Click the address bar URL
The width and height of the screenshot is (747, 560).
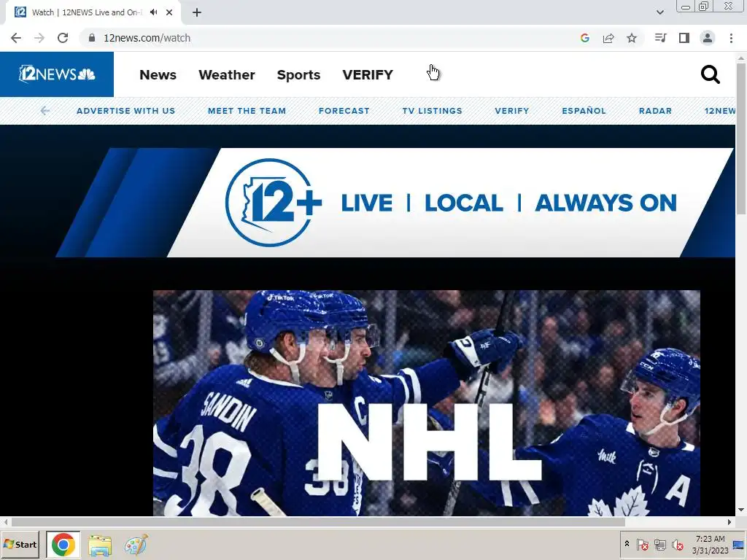coord(147,38)
